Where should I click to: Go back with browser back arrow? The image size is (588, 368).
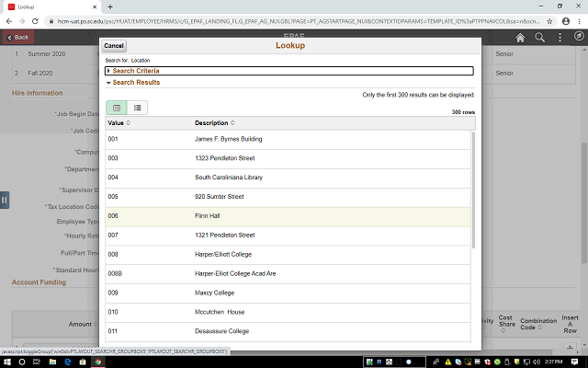pos(9,21)
